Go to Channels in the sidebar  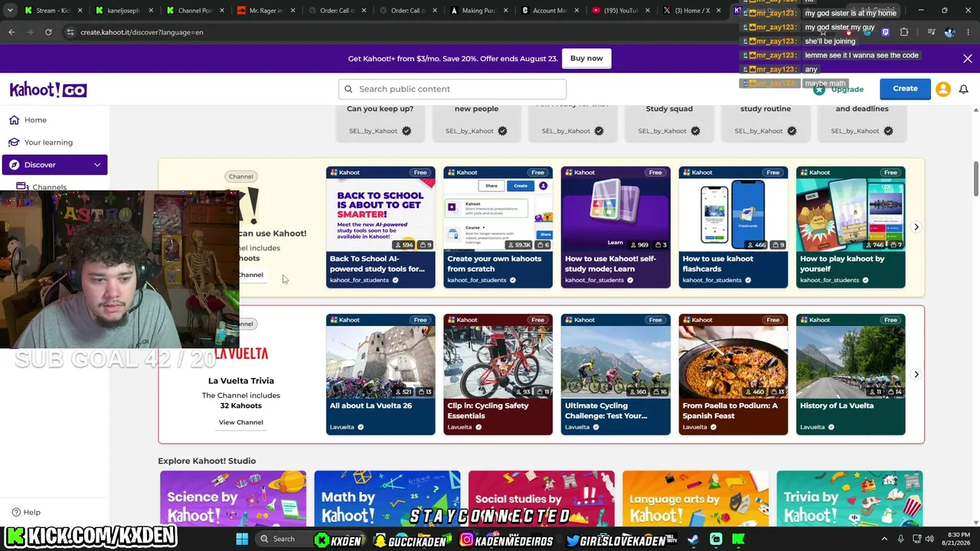[x=49, y=187]
